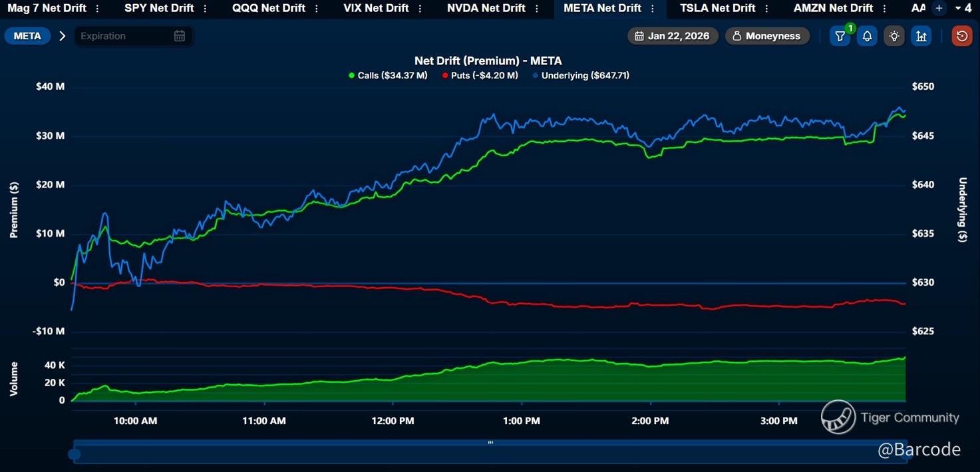Open chart settings icon
980x472 pixels.
tap(921, 36)
